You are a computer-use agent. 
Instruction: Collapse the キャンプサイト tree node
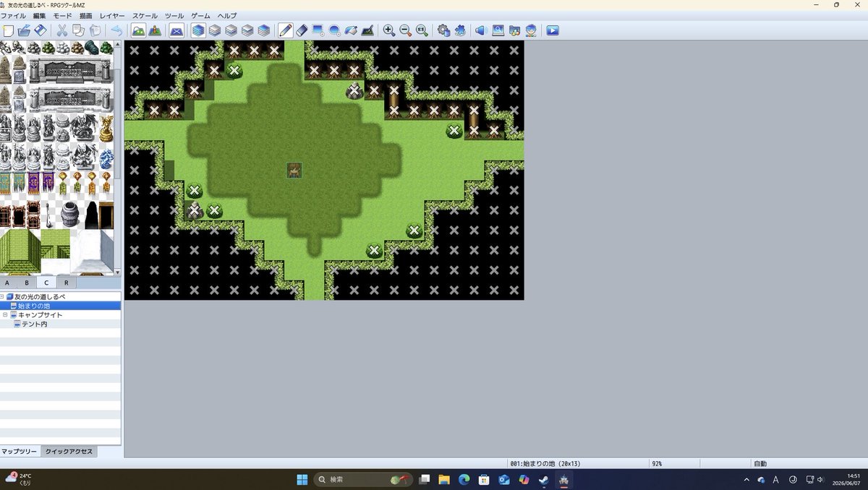[5, 315]
